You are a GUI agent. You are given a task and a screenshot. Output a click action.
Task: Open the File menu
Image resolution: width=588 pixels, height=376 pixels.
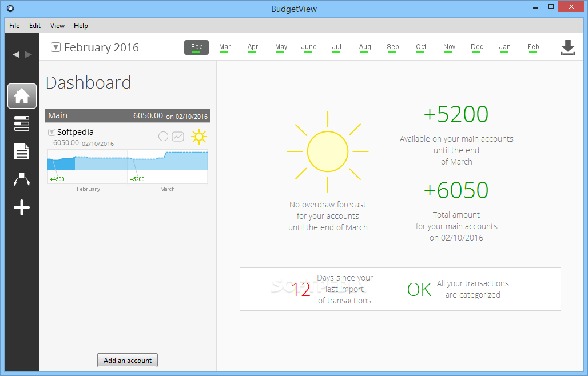14,26
